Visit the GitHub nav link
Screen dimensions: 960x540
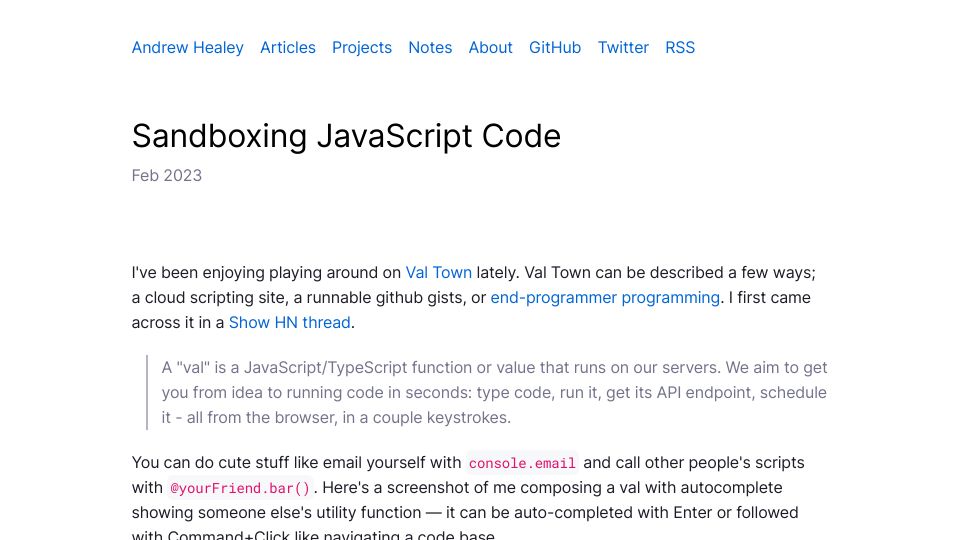click(555, 47)
